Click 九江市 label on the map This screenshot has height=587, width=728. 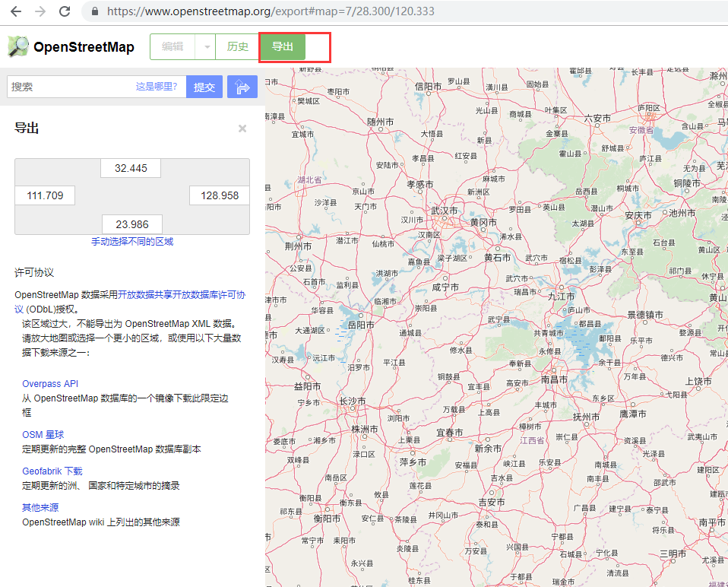(x=561, y=297)
